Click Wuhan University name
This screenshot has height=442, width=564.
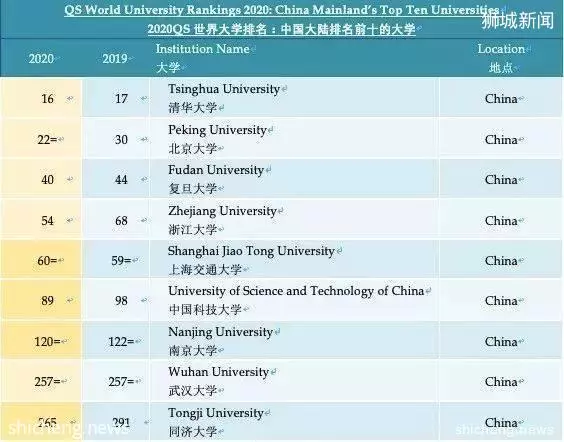click(218, 372)
